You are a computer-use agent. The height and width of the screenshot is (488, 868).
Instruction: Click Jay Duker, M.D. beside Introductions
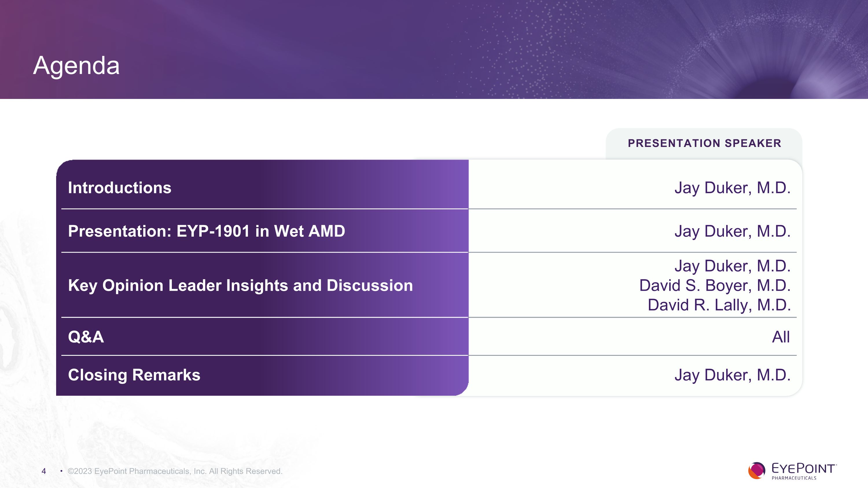[732, 188]
